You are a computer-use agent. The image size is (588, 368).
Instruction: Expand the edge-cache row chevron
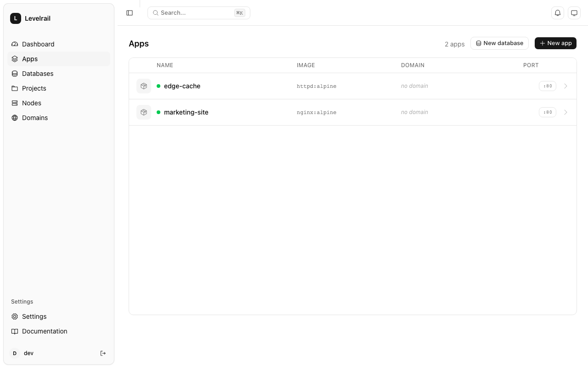coord(565,86)
